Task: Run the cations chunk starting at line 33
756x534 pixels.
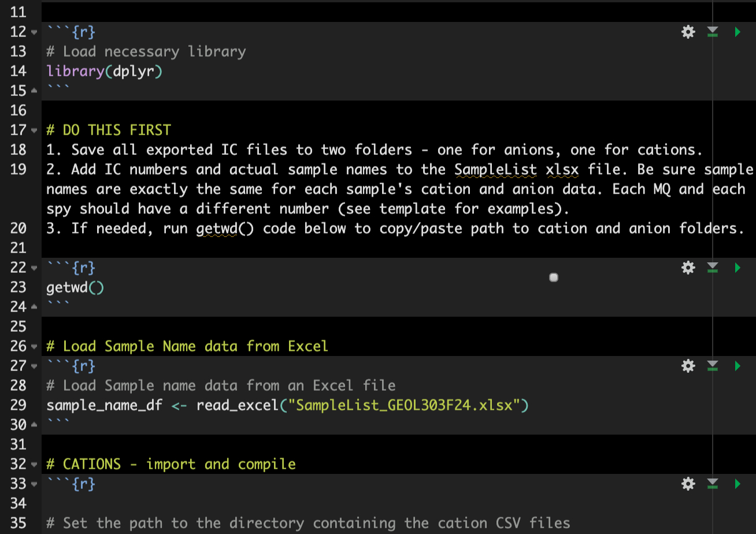Action: 738,484
